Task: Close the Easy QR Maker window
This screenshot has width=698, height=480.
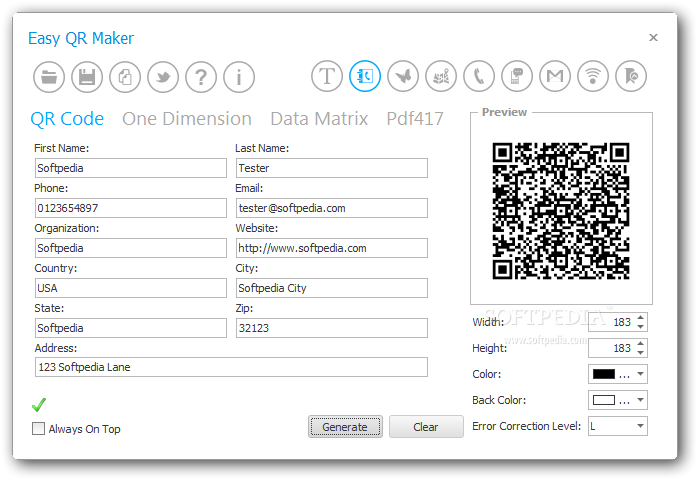Action: [x=653, y=37]
